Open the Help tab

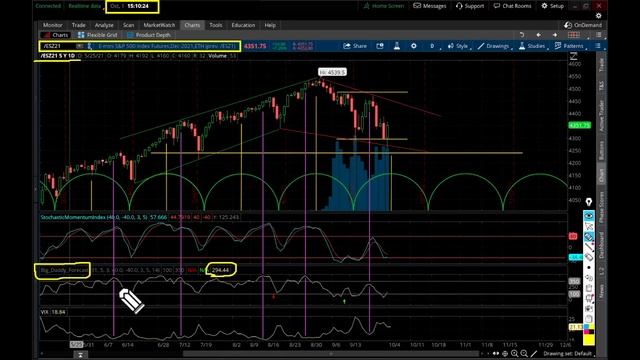tap(270, 25)
